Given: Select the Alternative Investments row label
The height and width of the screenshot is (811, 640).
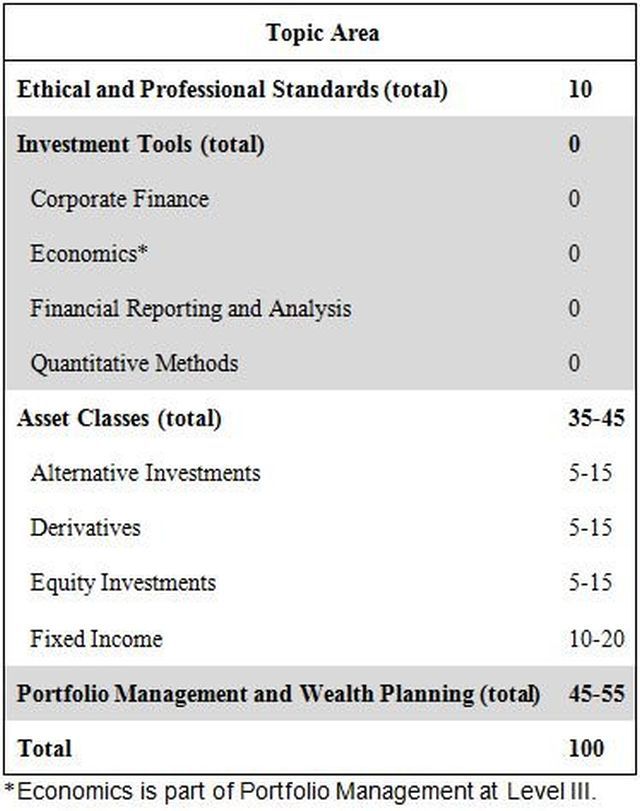Looking at the screenshot, I should (x=145, y=473).
